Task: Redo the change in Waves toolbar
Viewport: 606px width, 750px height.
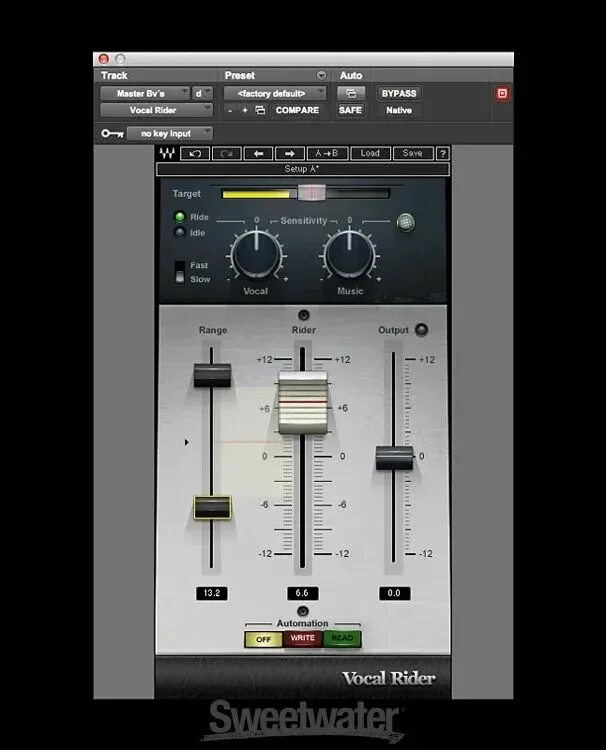Action: coord(226,153)
